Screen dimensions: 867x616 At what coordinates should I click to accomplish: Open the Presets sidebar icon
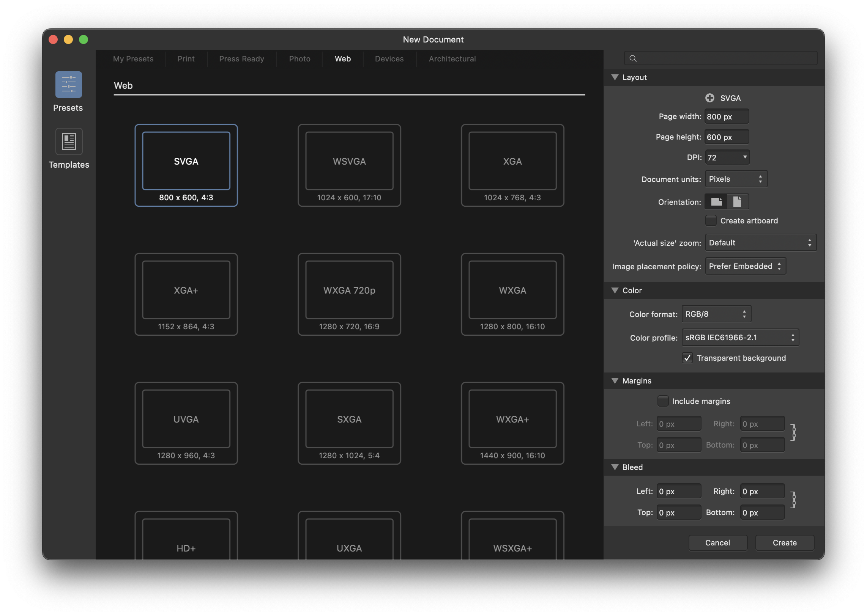(68, 85)
